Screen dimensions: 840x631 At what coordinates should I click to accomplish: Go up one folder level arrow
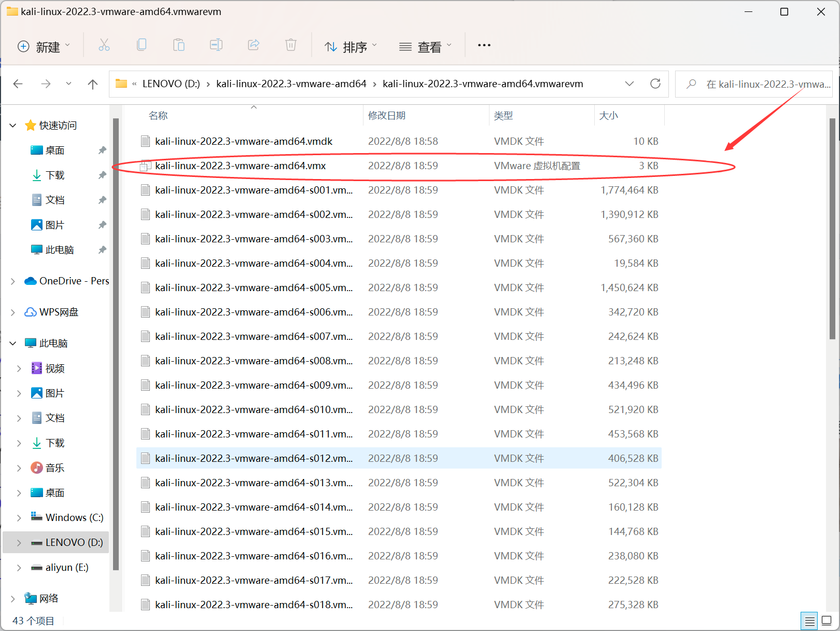(93, 84)
